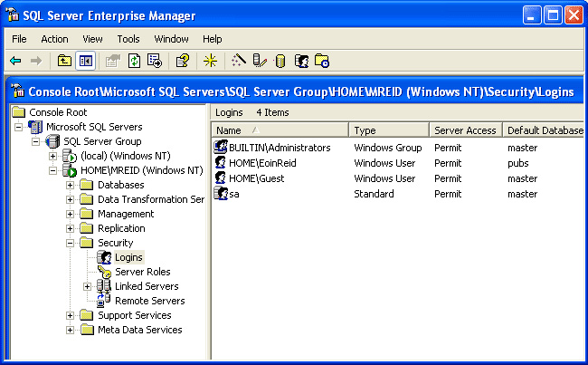Click the New Database cylinder icon
Screen dimensions: 588x365
280,61
